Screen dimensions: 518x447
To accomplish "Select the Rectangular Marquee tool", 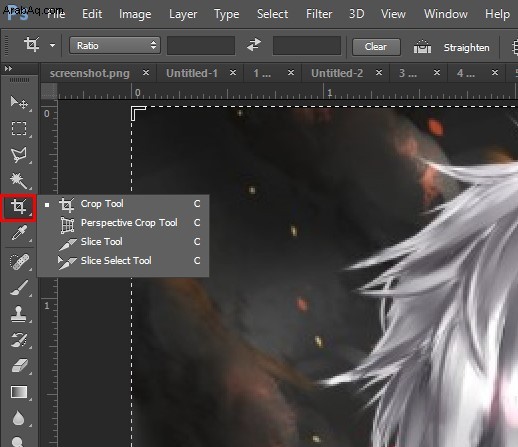I will (19, 128).
